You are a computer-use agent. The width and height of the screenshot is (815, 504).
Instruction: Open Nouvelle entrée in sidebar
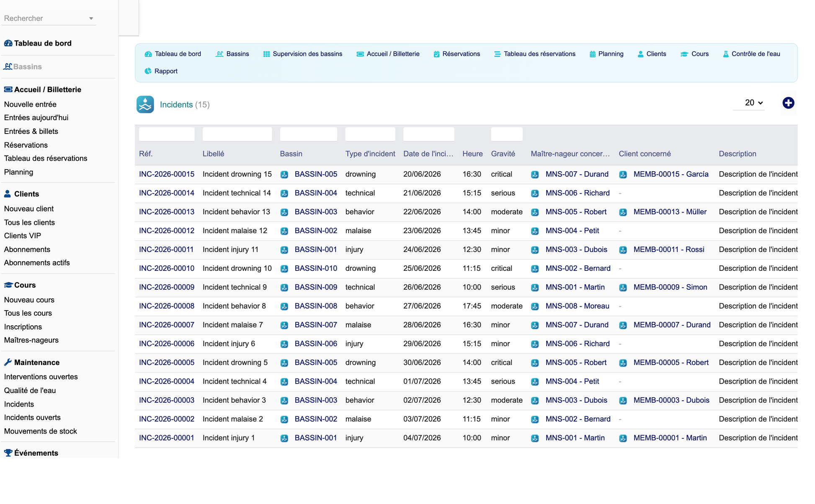click(30, 104)
